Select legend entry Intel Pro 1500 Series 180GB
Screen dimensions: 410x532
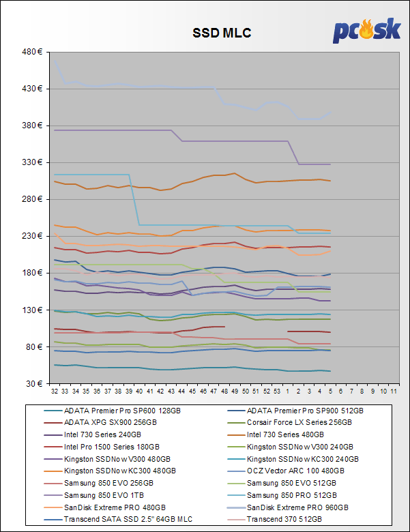click(102, 447)
